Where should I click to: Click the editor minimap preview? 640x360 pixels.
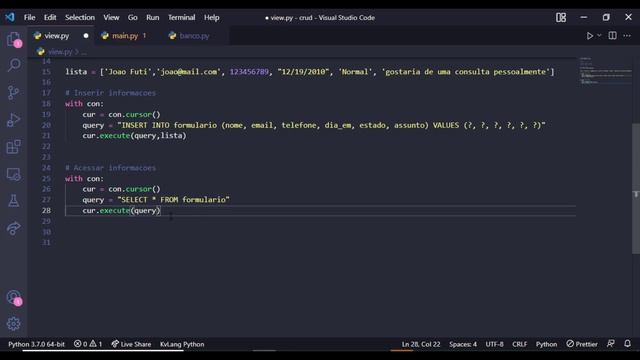point(605,71)
